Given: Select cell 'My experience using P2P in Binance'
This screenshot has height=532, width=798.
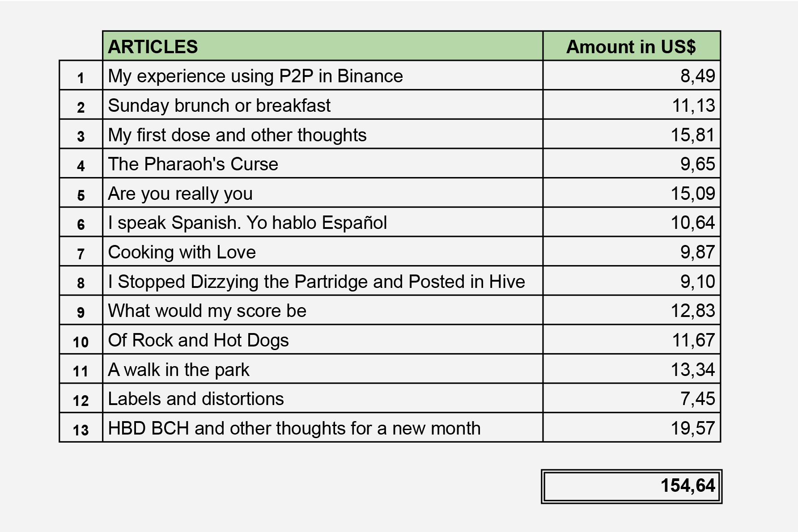Looking at the screenshot, I should (x=323, y=76).
